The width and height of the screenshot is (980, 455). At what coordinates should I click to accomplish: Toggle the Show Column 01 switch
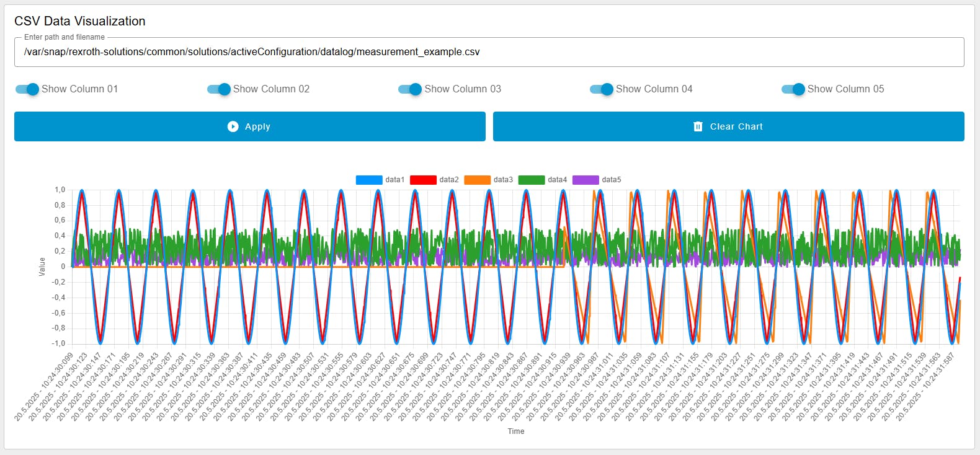(x=27, y=89)
